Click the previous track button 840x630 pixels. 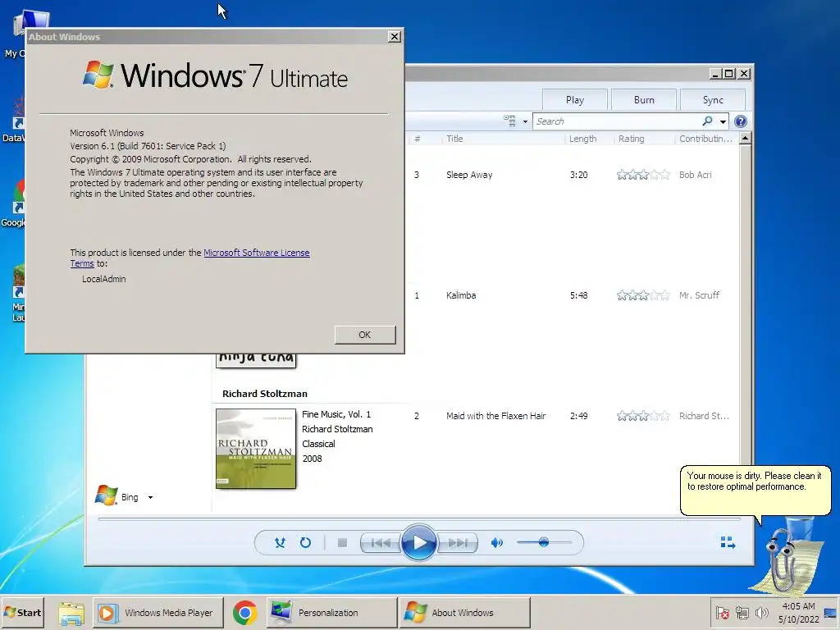[381, 543]
